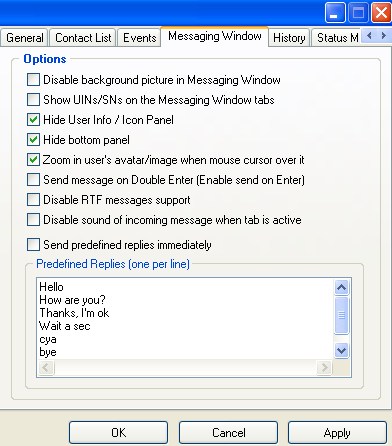Enable Disable sound of incoming message option
Screen dimensions: 392x446
coord(33,220)
